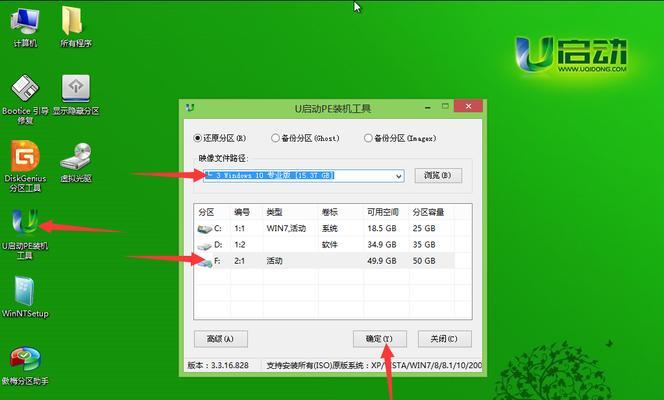Click the U logo in dialog title bar

190,108
